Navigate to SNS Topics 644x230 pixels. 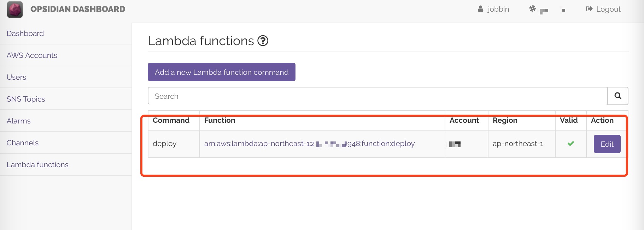26,99
